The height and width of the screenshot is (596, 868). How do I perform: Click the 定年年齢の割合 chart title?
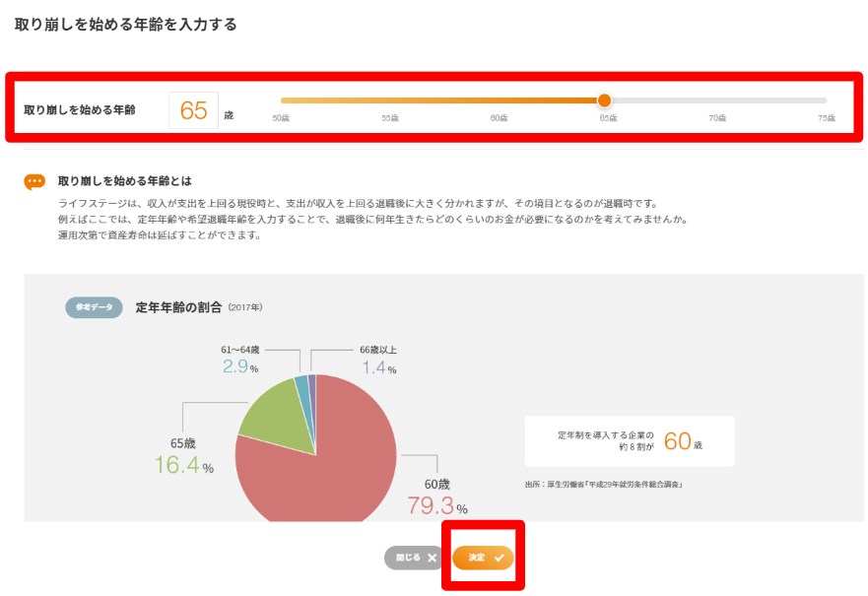tap(179, 307)
